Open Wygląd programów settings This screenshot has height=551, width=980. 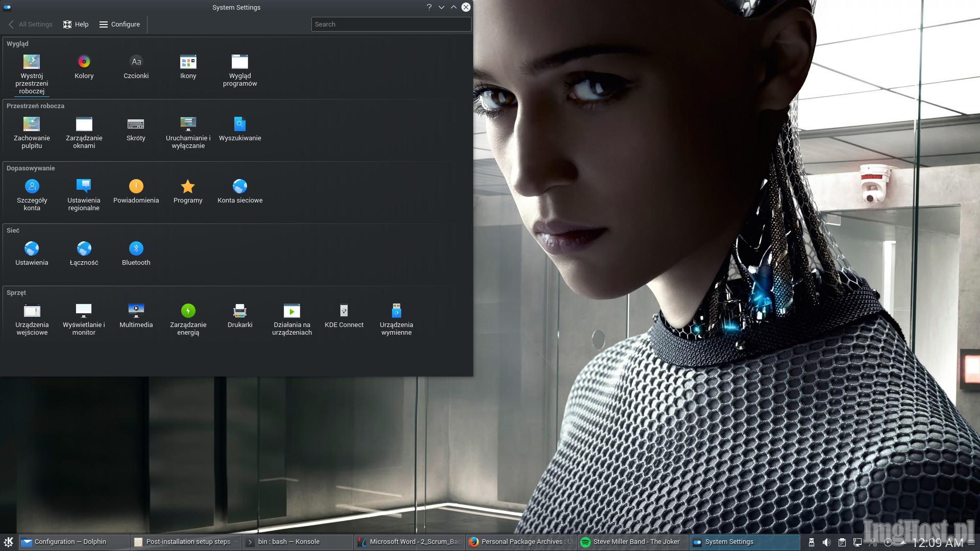click(240, 70)
